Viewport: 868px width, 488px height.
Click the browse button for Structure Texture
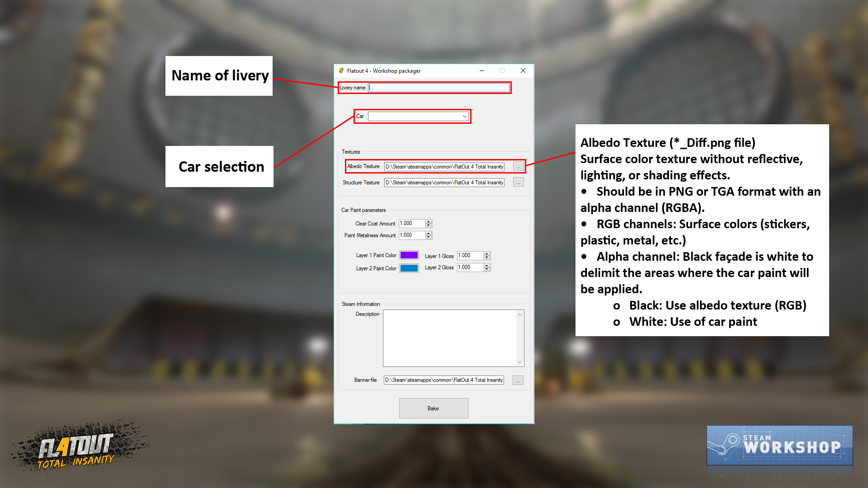[x=518, y=183]
